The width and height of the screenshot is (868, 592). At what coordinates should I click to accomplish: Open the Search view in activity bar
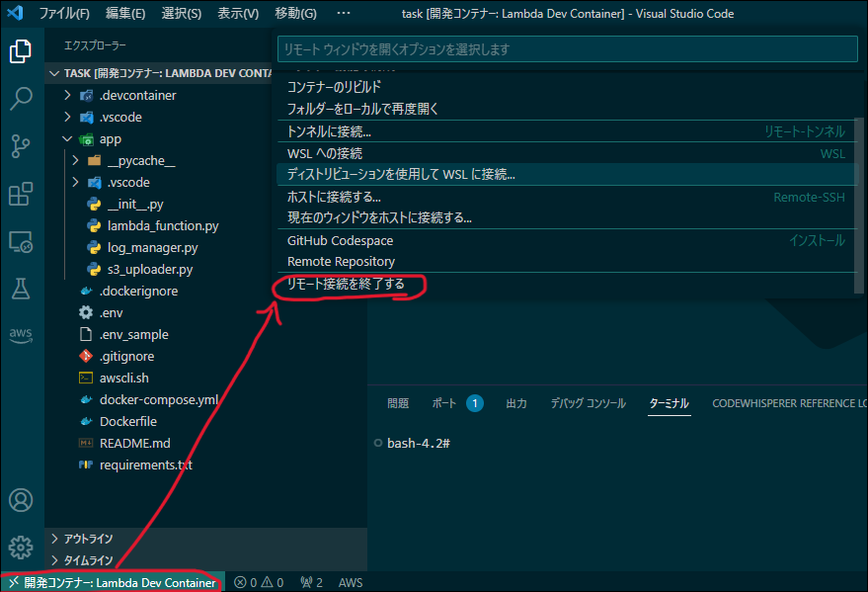pyautogui.click(x=21, y=99)
